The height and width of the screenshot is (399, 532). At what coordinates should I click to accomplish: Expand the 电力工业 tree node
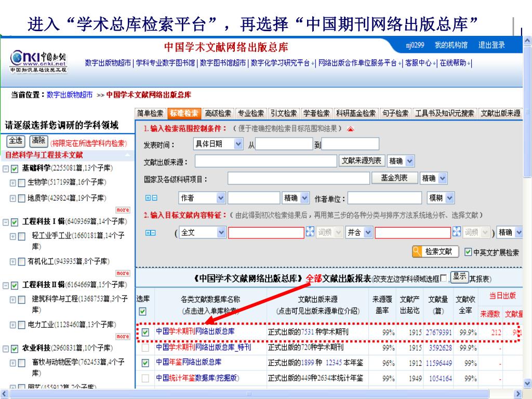12,325
